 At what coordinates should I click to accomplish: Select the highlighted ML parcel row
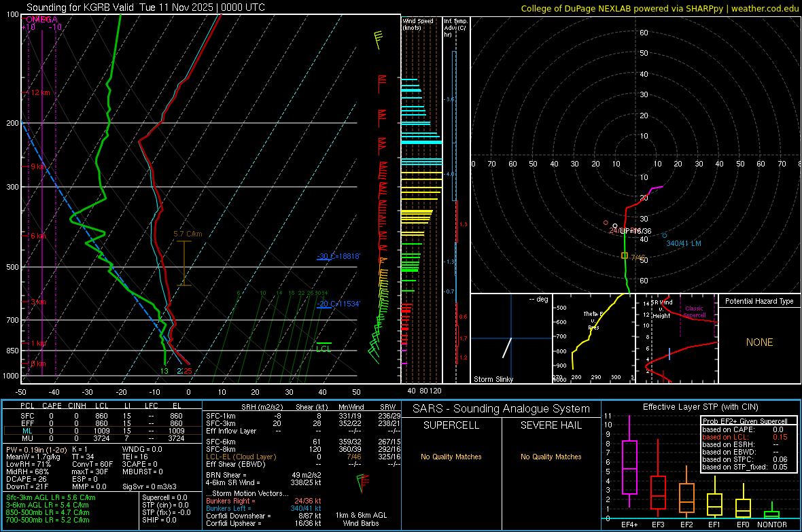(x=101, y=431)
